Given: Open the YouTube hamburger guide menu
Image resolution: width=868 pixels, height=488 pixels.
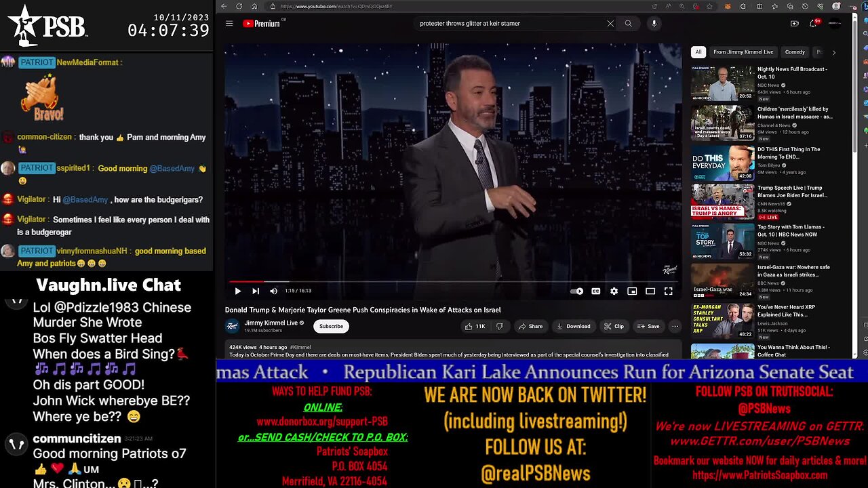Looking at the screenshot, I should [x=229, y=23].
